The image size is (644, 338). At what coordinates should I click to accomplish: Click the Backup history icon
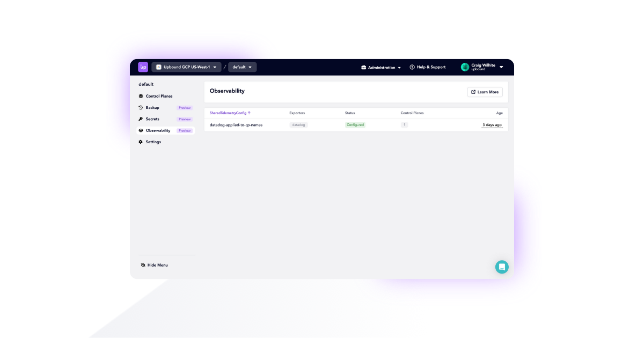pyautogui.click(x=141, y=108)
